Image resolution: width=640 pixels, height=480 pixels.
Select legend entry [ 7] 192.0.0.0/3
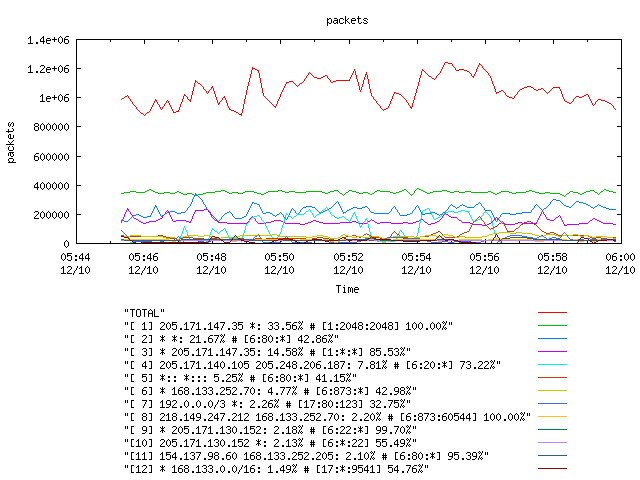click(267, 404)
